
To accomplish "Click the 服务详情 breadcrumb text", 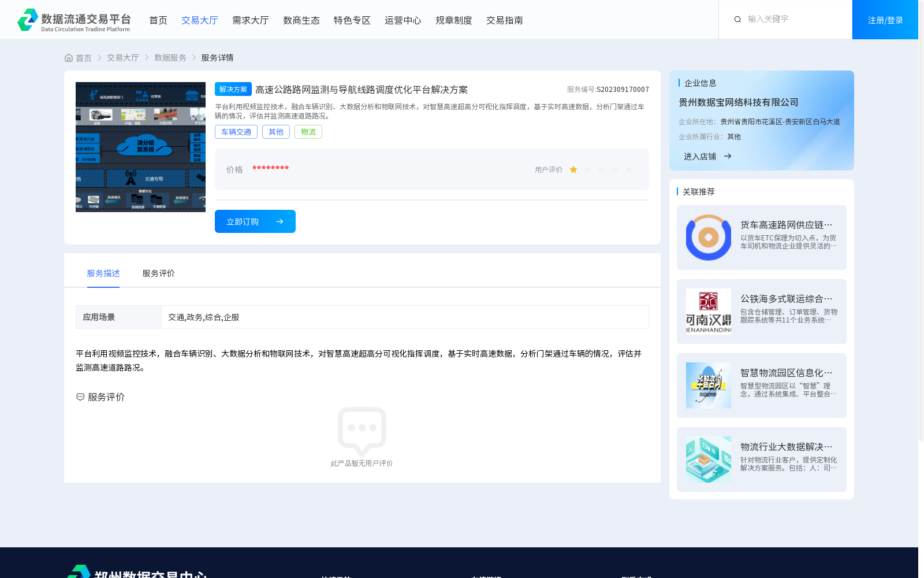I will [217, 58].
